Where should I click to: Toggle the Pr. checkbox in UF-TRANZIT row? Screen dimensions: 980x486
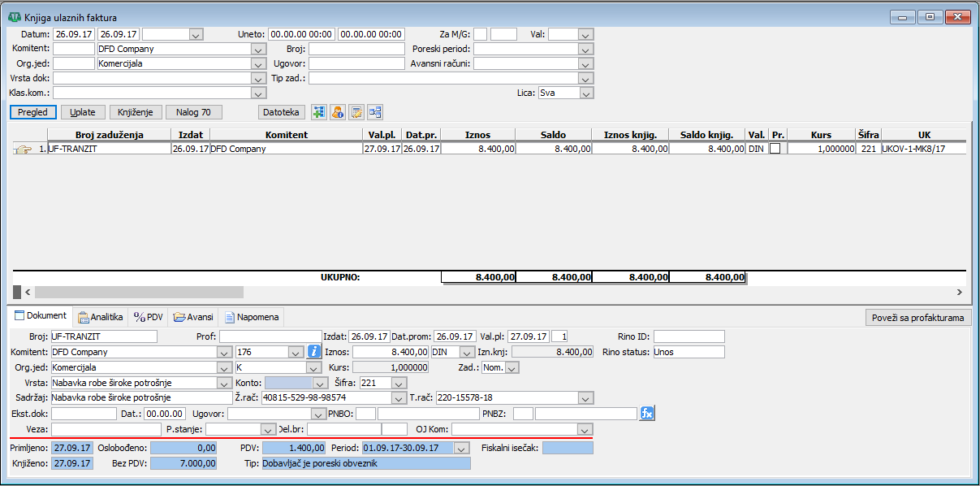click(x=775, y=149)
